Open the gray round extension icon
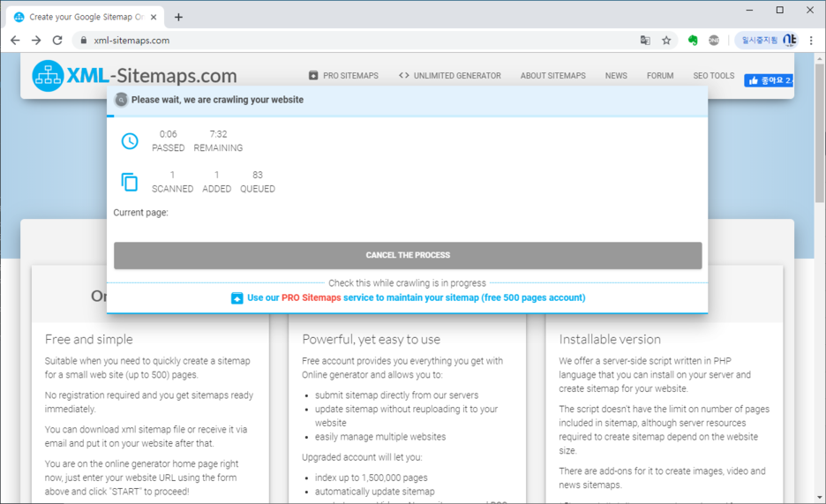This screenshot has height=504, width=826. click(714, 40)
